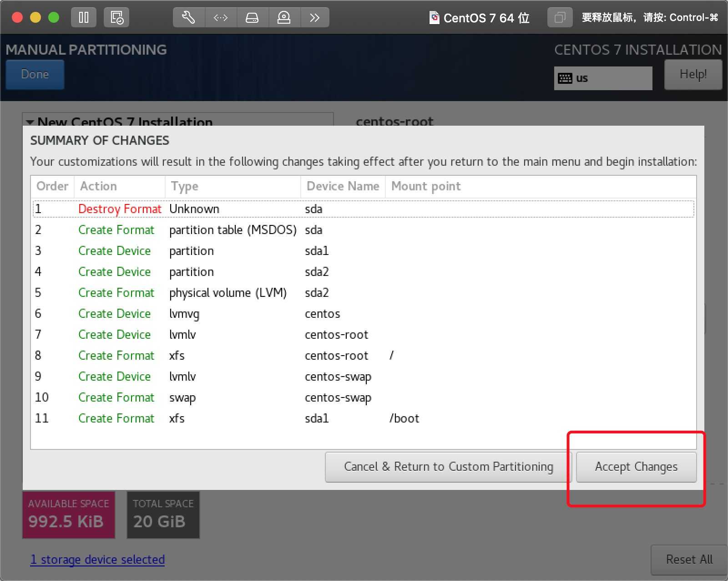The height and width of the screenshot is (581, 728).
Task: Collapse New CentOS 7 Installation section
Action: coord(30,122)
